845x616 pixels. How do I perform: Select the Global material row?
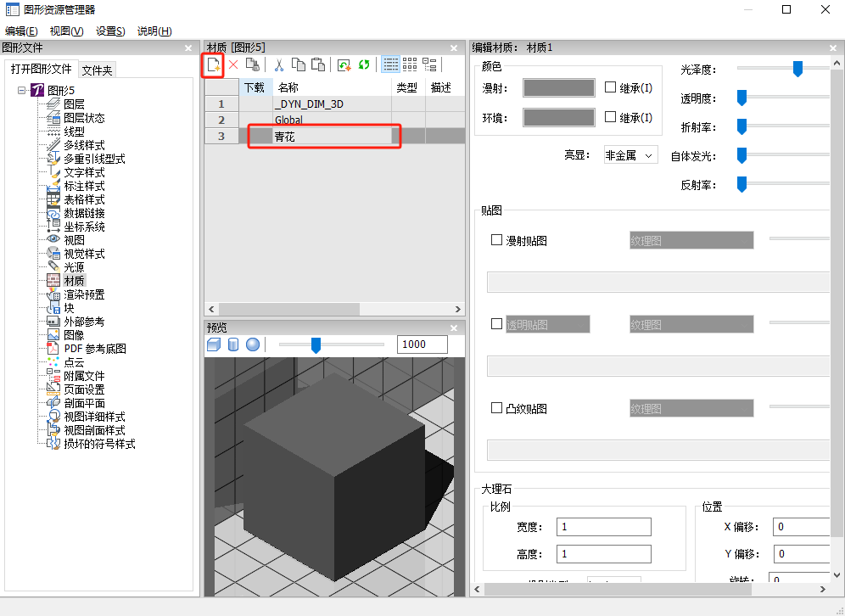click(334, 120)
